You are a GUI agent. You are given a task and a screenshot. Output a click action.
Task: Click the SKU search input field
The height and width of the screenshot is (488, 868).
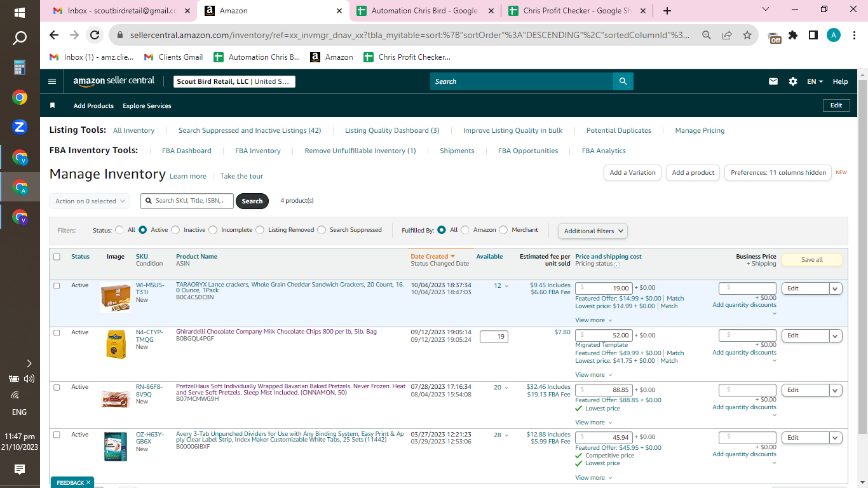(187, 201)
